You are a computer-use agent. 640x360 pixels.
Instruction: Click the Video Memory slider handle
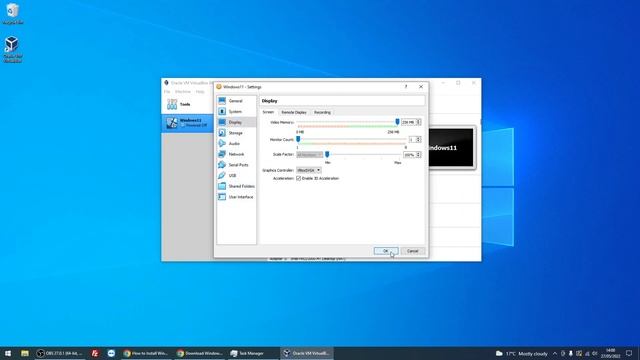tap(397, 122)
